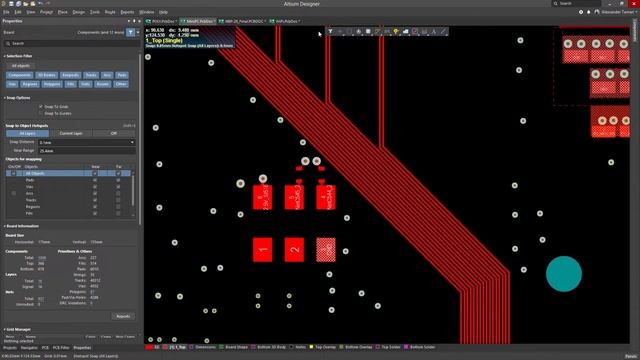Image resolution: width=640 pixels, height=360 pixels.
Task: Collapse the Grid Manager section
Action: [x=5, y=329]
